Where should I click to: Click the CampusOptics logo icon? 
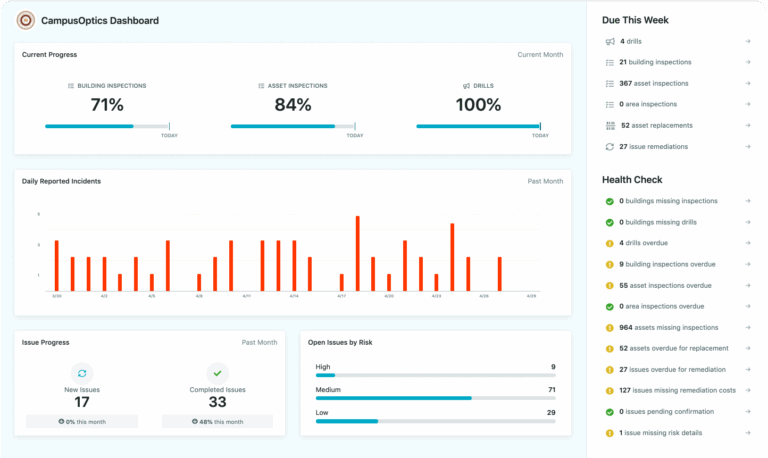(25, 21)
